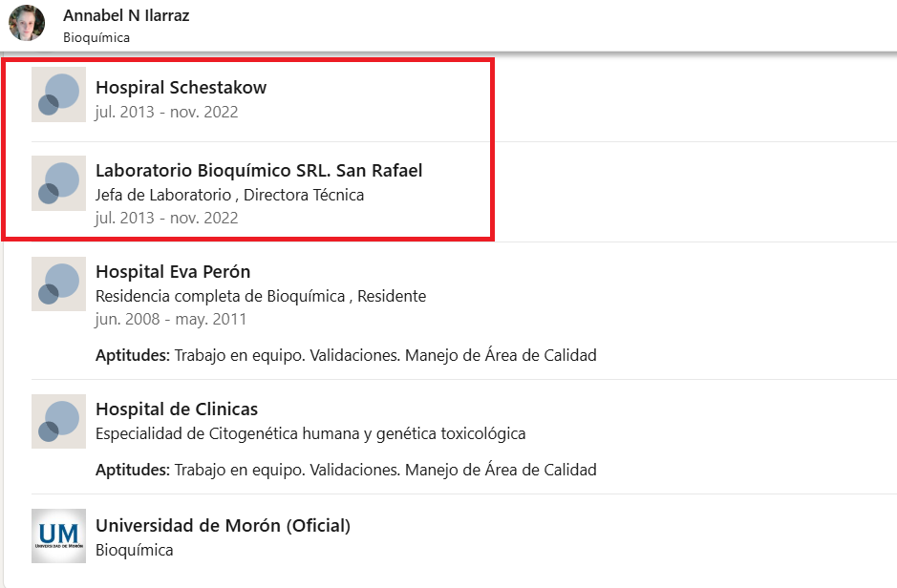Viewport: 897px width, 588px height.
Task: Click the Jefa de Laboratorio, Directora Técnica line
Action: tap(229, 195)
